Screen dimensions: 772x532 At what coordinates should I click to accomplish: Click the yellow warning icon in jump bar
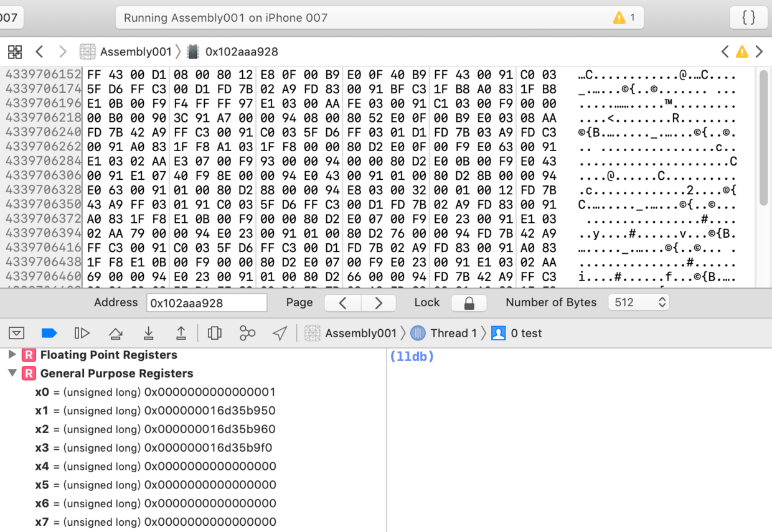pos(741,52)
